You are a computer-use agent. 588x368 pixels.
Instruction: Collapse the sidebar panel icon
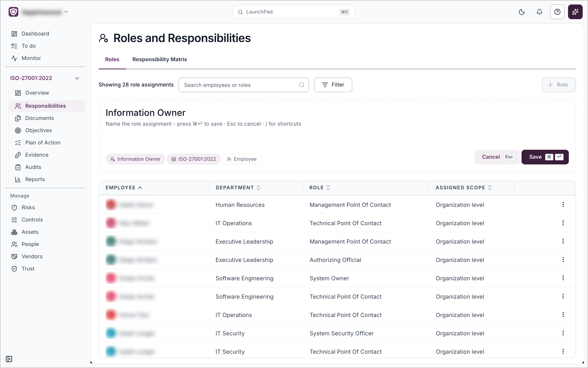[9, 359]
